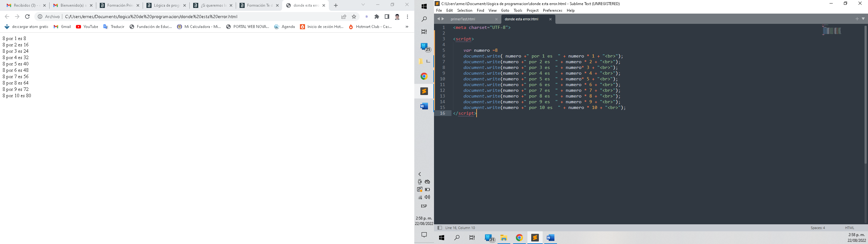
Task: Close primerTest.html Sublime tab
Action: pyautogui.click(x=496, y=19)
